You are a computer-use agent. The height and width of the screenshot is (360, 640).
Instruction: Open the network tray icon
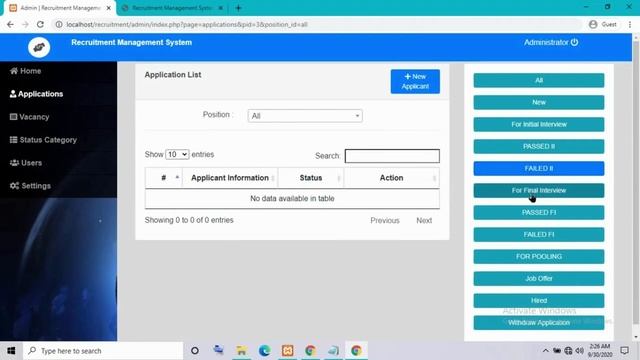point(568,351)
